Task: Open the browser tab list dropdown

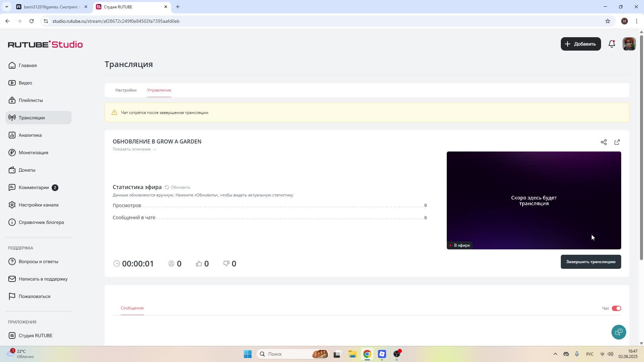Action: (6, 7)
